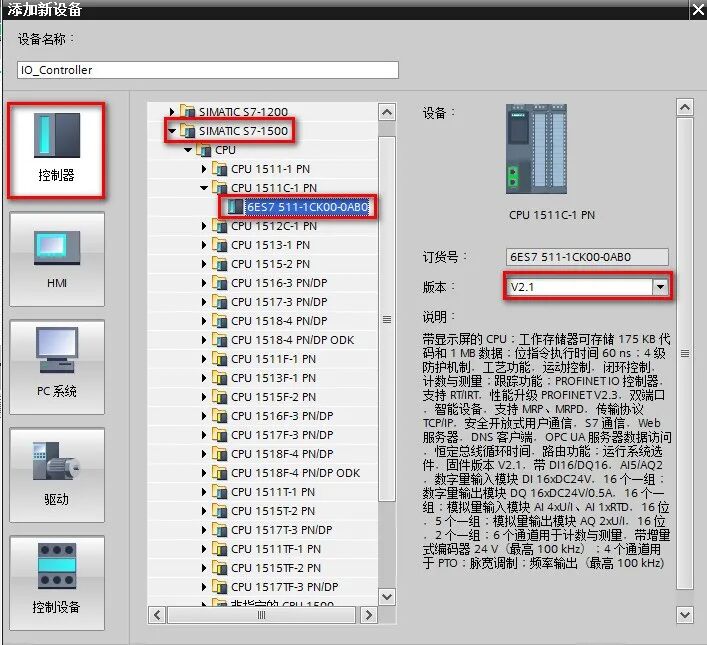The height and width of the screenshot is (645, 707).
Task: Expand the CPU 1513F-1 PN node
Action: (204, 378)
